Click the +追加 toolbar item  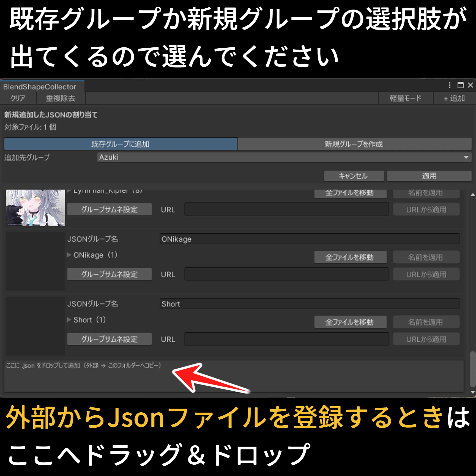tap(454, 98)
